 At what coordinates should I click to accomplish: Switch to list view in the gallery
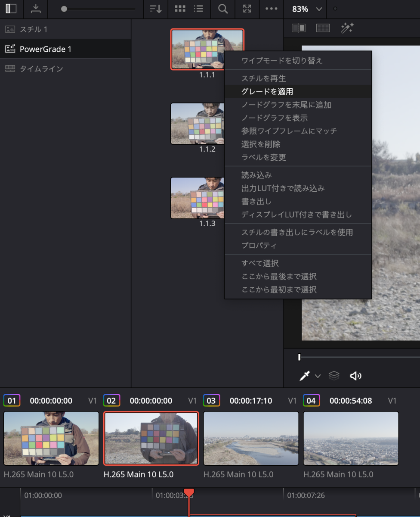pyautogui.click(x=199, y=9)
